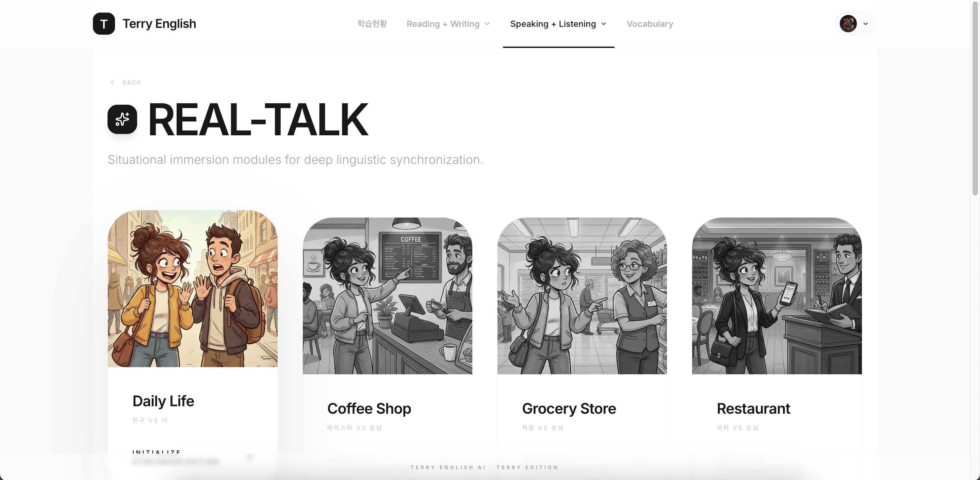Open the Grocery Store illustration thumbnail
This screenshot has width=980, height=480.
582,296
